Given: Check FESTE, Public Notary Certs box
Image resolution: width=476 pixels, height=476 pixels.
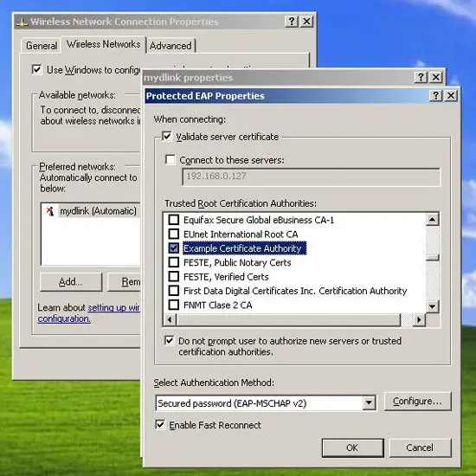Looking at the screenshot, I should pyautogui.click(x=174, y=262).
